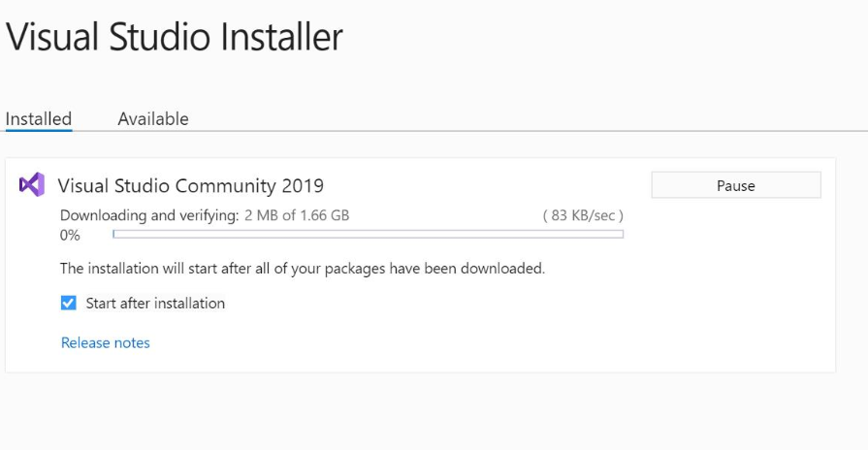Open the Available tab
This screenshot has height=450, width=868.
click(x=153, y=118)
